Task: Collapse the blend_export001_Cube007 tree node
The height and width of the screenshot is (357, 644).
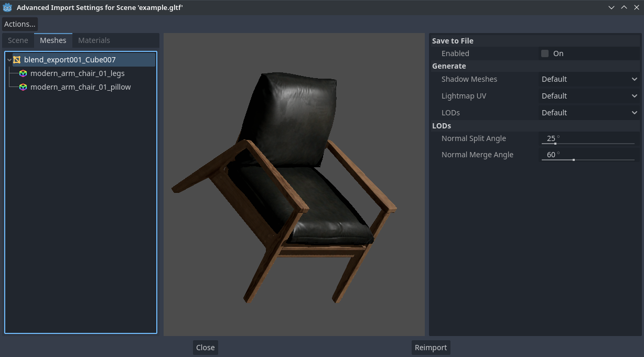Action: coord(9,59)
